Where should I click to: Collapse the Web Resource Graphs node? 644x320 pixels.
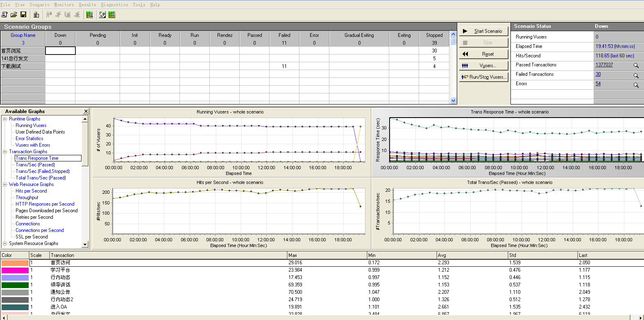pos(5,184)
